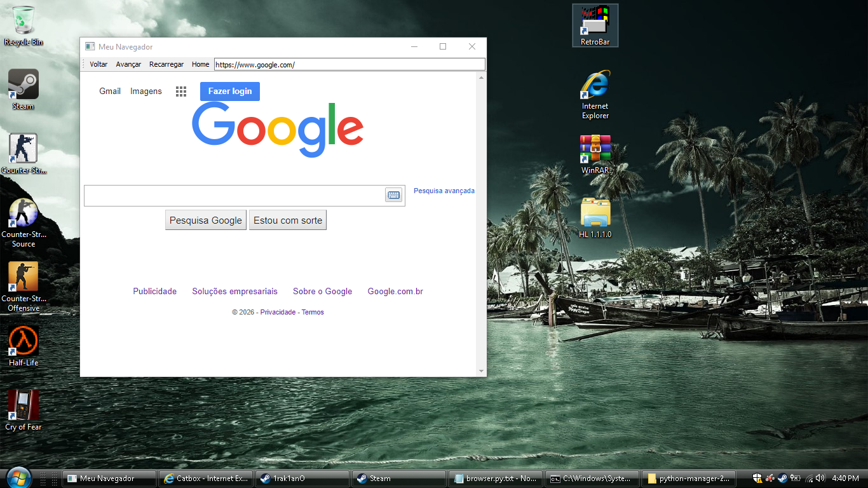The width and height of the screenshot is (868, 488).
Task: Open the HL 1.1.1.0 folder
Action: 595,213
